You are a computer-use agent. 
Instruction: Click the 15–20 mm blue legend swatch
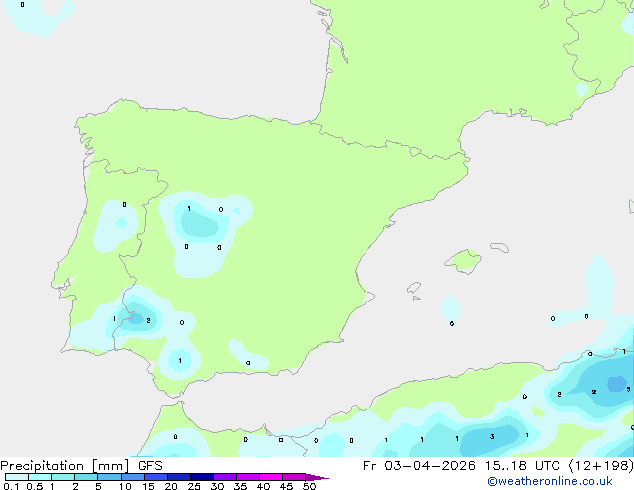point(156,477)
